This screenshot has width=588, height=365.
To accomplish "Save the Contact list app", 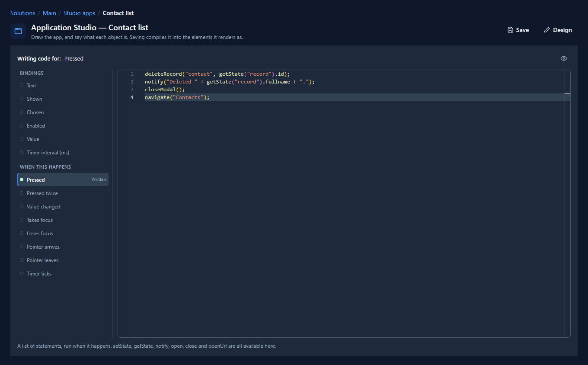I will (518, 30).
